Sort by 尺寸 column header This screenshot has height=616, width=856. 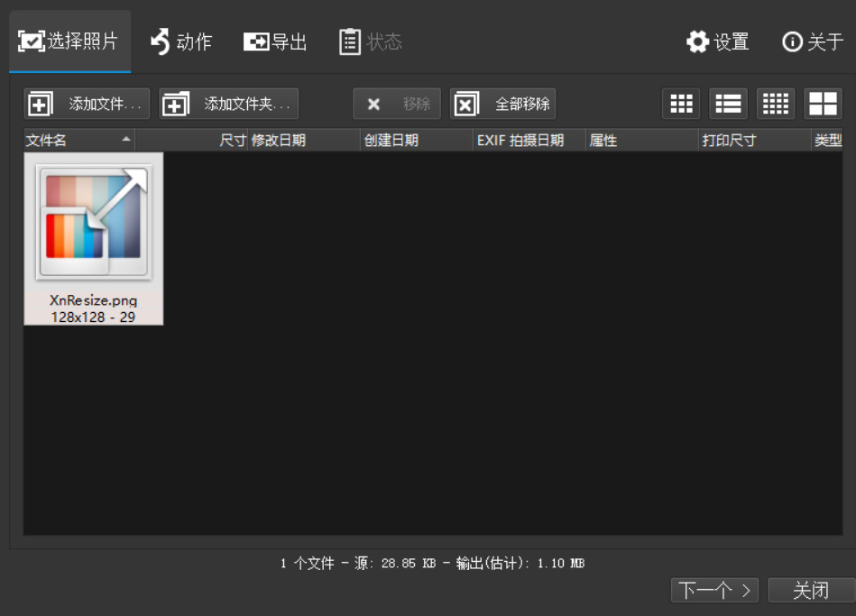coord(191,141)
